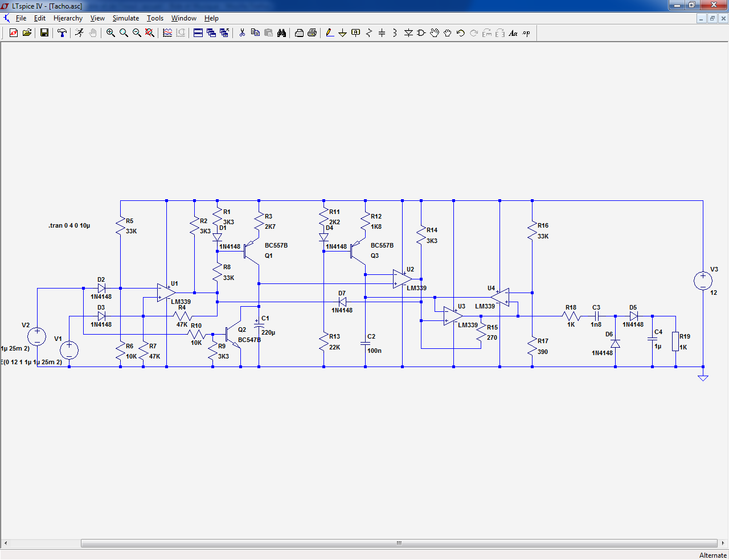Open the Window menu
The height and width of the screenshot is (560, 729).
coord(184,18)
